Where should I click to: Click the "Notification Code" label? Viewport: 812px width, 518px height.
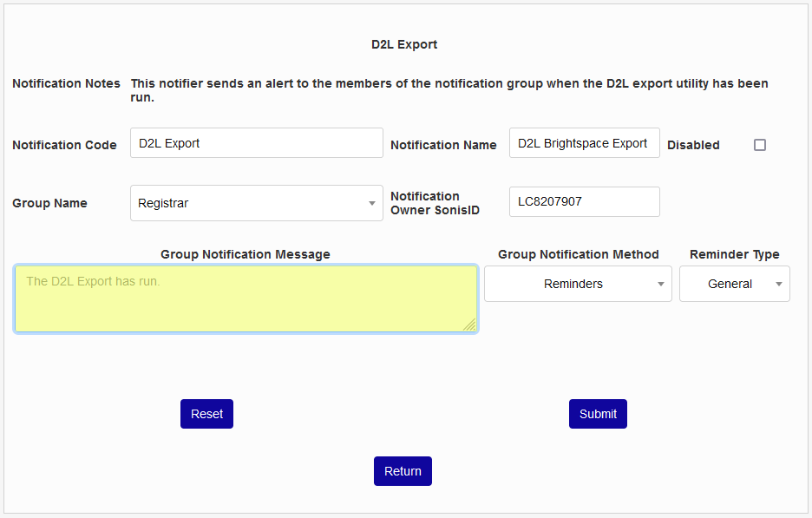click(x=64, y=145)
